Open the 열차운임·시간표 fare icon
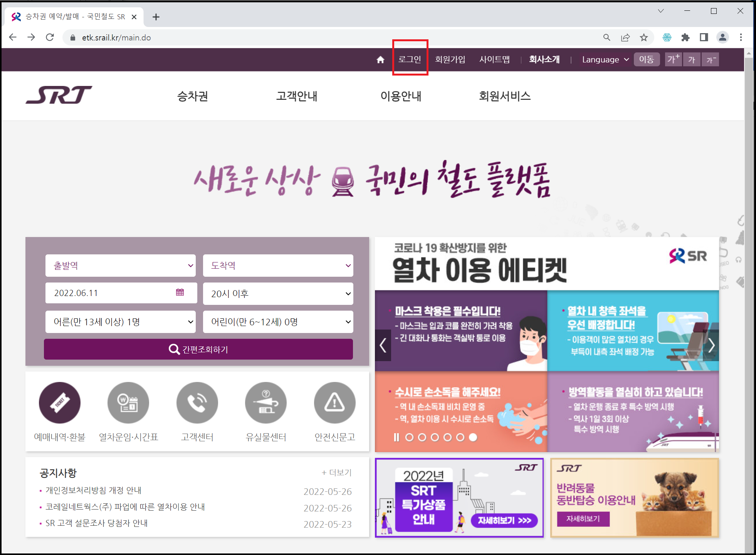 128,403
